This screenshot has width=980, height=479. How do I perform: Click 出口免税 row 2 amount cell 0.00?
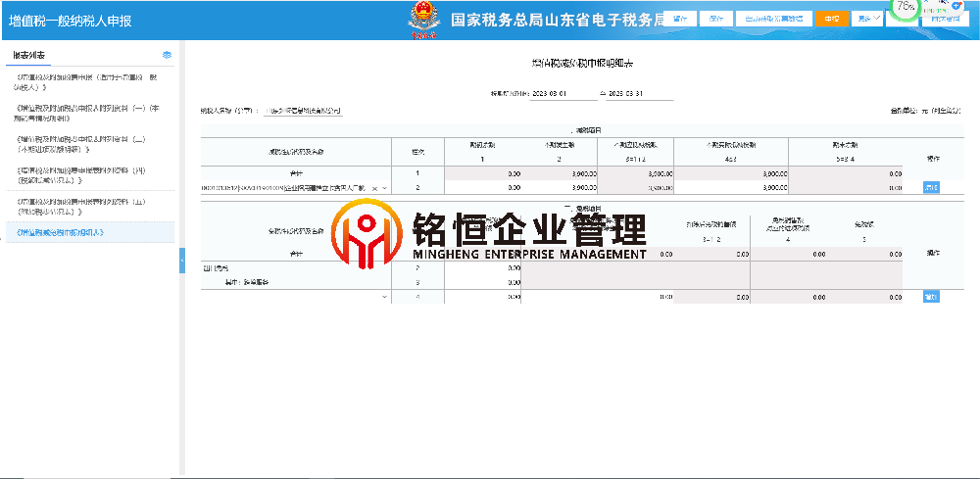[482, 268]
